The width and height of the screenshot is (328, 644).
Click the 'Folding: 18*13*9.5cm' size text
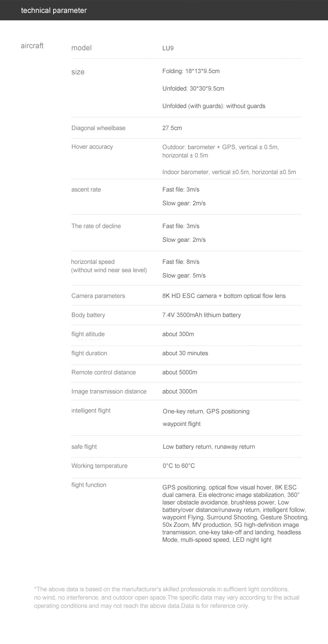tap(191, 71)
